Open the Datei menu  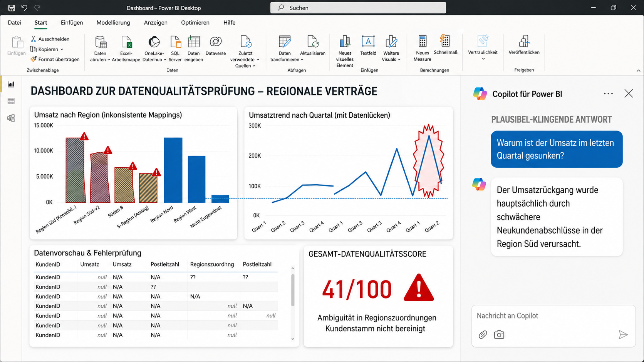(14, 23)
